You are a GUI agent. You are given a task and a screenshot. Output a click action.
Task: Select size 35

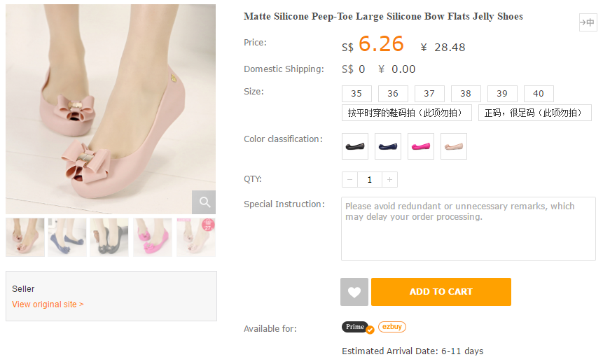pos(356,94)
